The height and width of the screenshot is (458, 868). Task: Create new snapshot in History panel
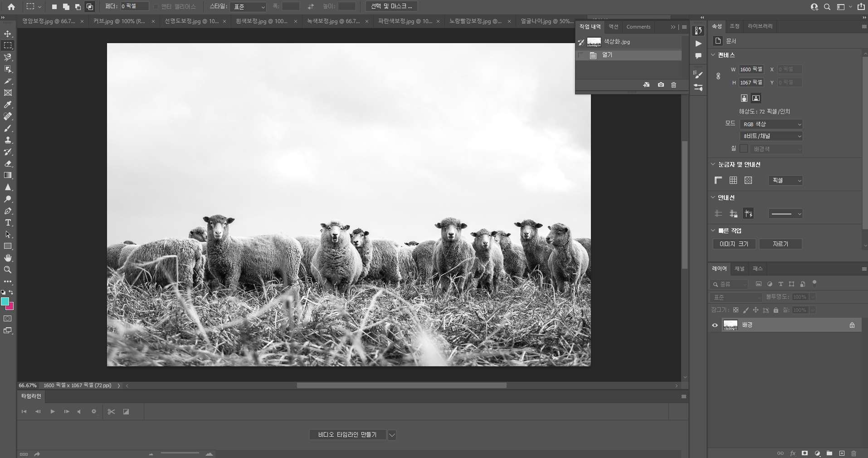click(661, 85)
